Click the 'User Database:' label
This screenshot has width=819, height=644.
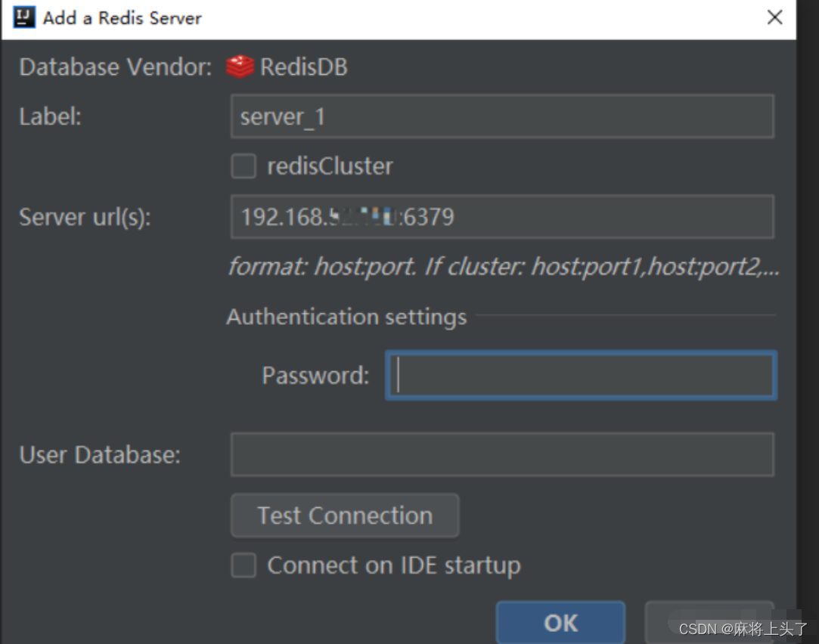pos(100,454)
